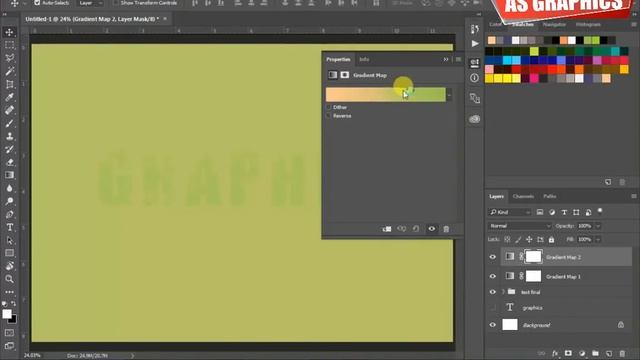Viewport: 640px width, 360px height.
Task: Open the Kind filter dropdown
Action: point(509,212)
